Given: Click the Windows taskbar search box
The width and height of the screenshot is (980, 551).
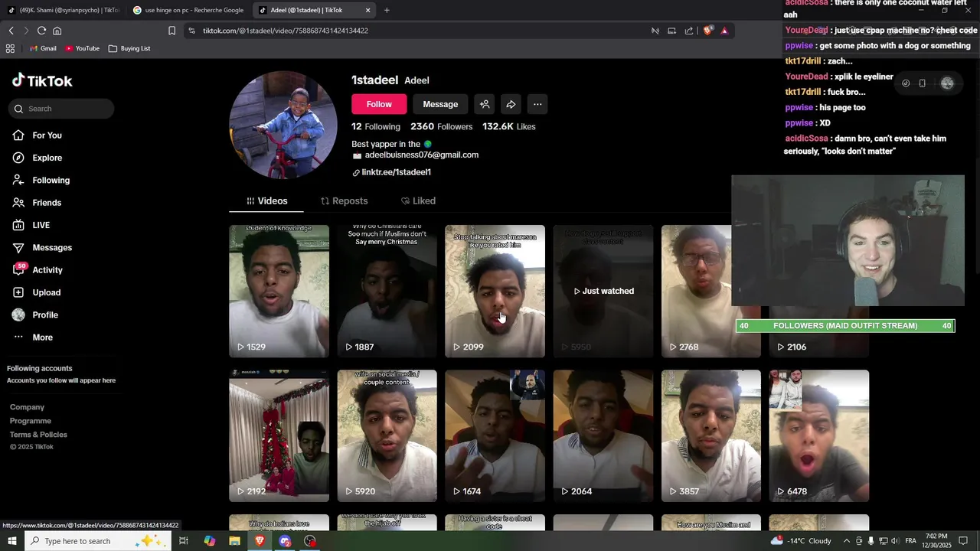Looking at the screenshot, I should pos(100,541).
